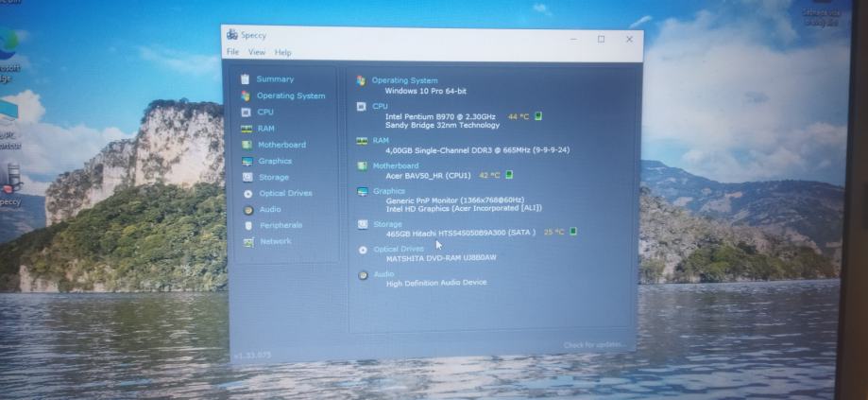The width and height of the screenshot is (868, 400).
Task: Click the Peripherals icon in the sidebar
Action: [248, 225]
